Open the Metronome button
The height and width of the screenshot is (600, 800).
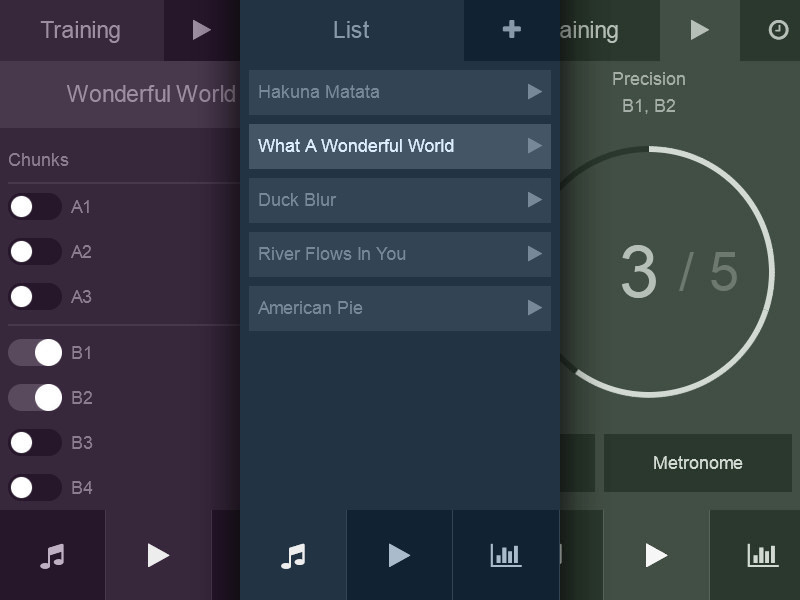697,463
